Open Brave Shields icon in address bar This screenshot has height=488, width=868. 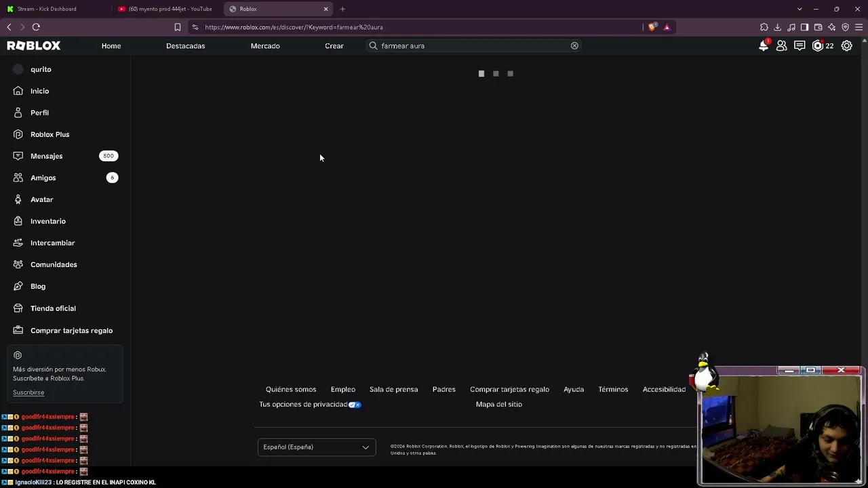pos(652,27)
